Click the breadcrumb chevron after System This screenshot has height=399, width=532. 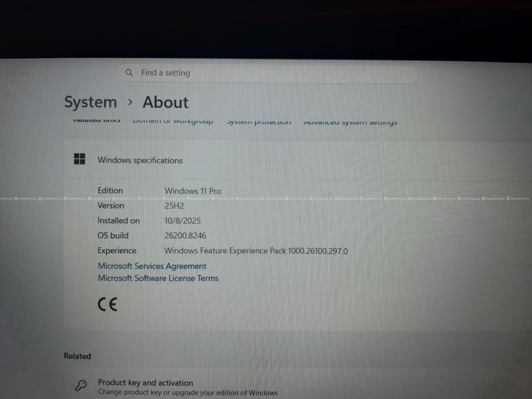coord(130,102)
